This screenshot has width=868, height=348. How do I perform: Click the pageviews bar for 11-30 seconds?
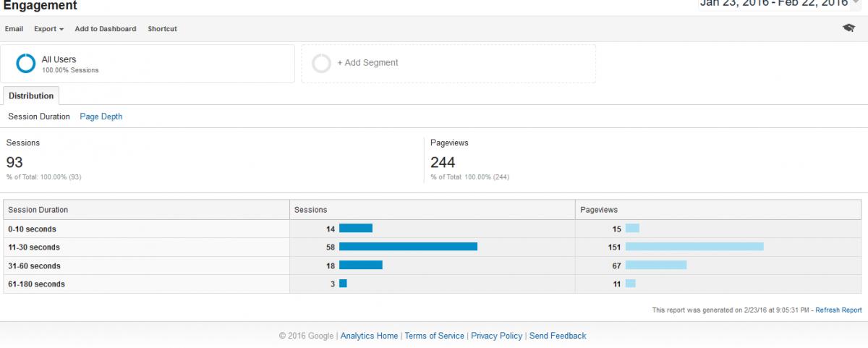(x=694, y=247)
